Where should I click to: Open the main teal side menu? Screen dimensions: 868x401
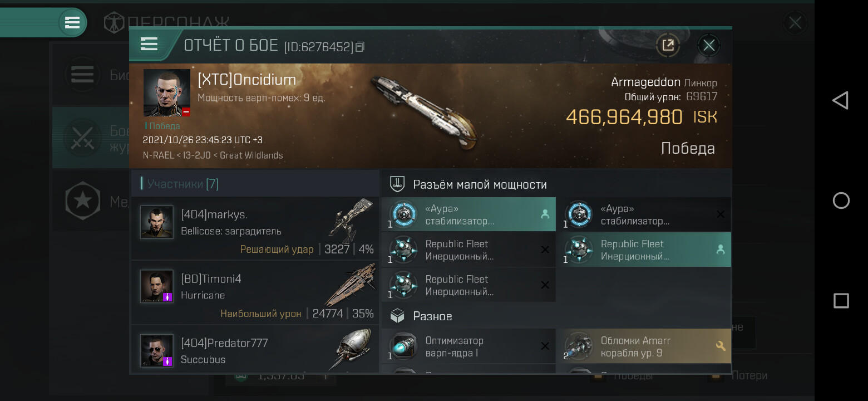[72, 22]
